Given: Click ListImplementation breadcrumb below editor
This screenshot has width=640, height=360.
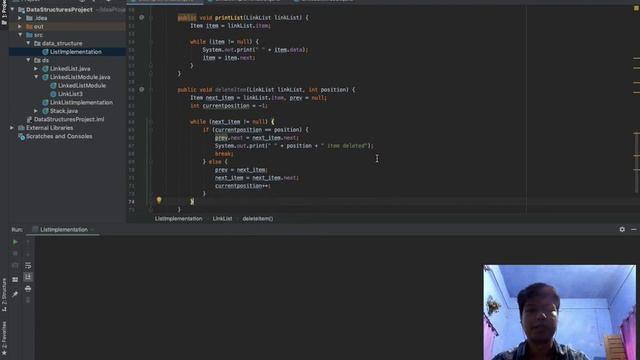Looking at the screenshot, I should point(178,219).
